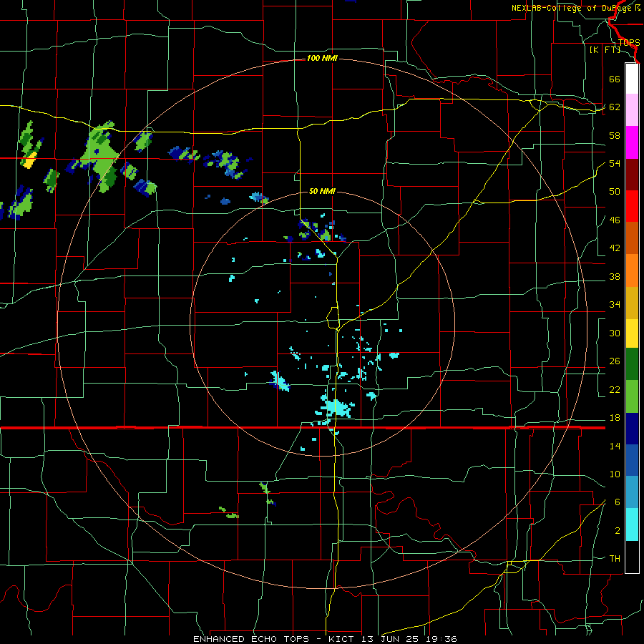Click the "KICT" radar site identifier
644x644 pixels.
(343, 639)
